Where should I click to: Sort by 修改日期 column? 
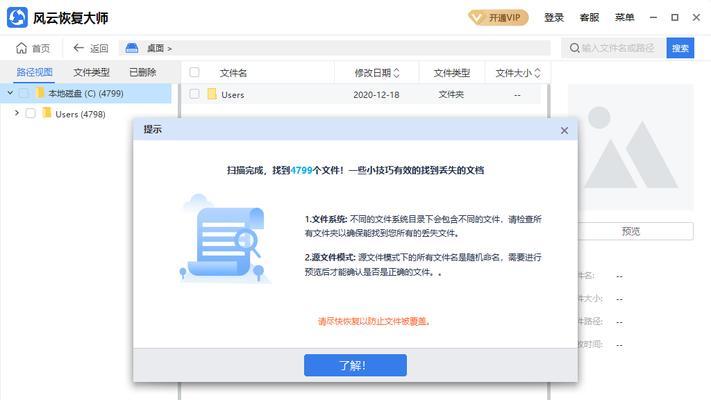pyautogui.click(x=377, y=73)
